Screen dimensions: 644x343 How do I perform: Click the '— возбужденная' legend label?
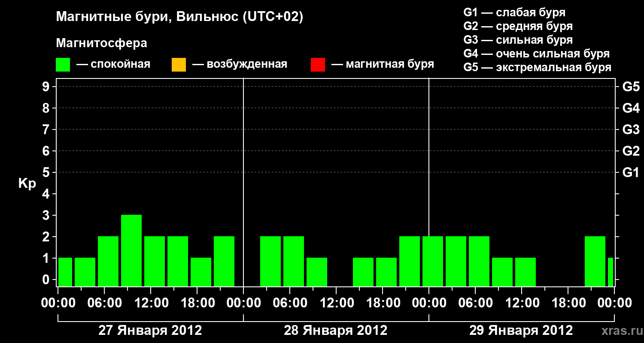(240, 65)
